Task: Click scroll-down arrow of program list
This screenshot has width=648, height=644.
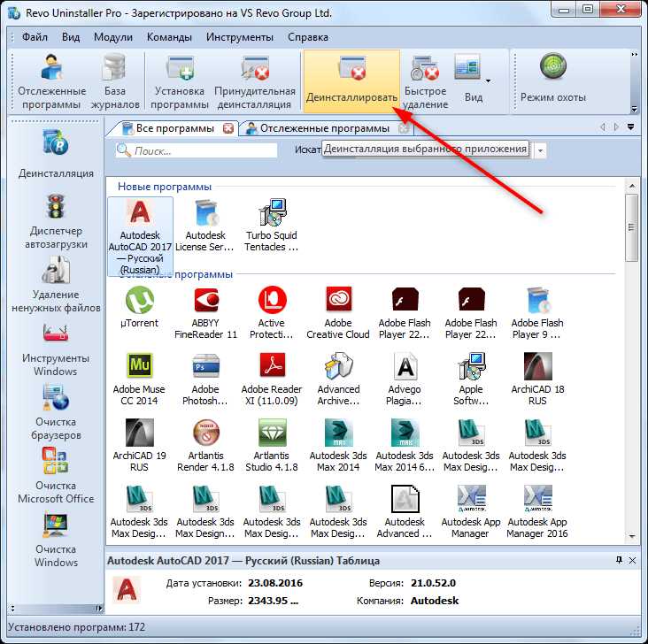Action: tap(631, 536)
